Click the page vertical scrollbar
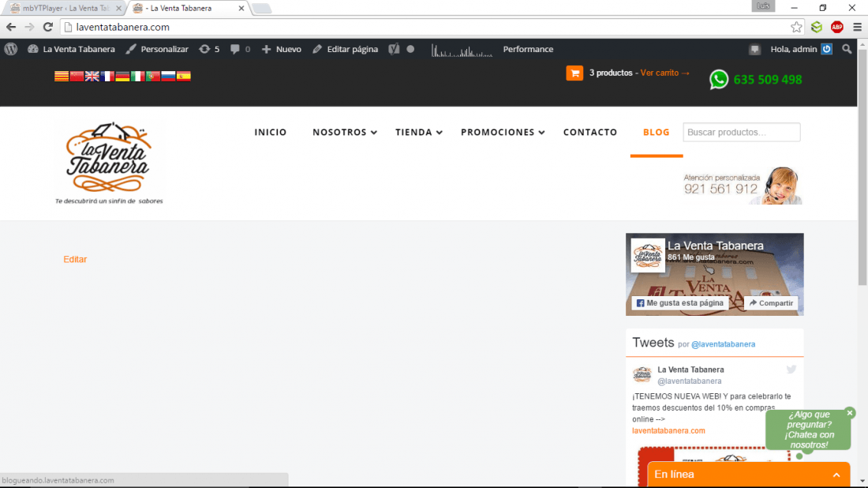This screenshot has width=868, height=488. pos(862,166)
